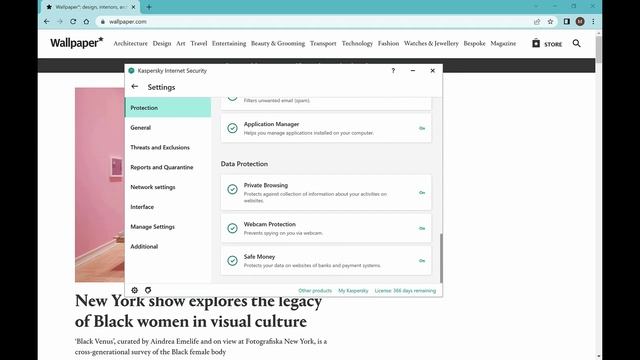Click the Application Manager checkmark icon

click(232, 128)
